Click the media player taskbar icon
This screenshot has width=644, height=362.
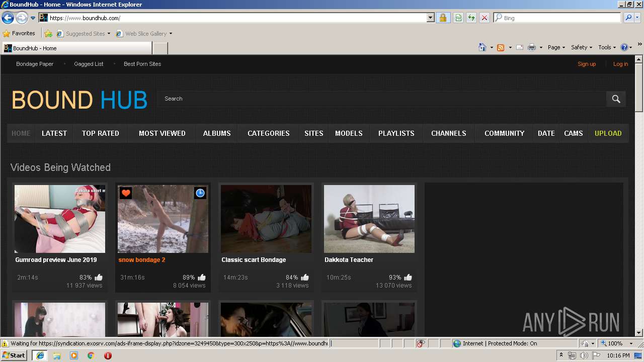coord(74,355)
